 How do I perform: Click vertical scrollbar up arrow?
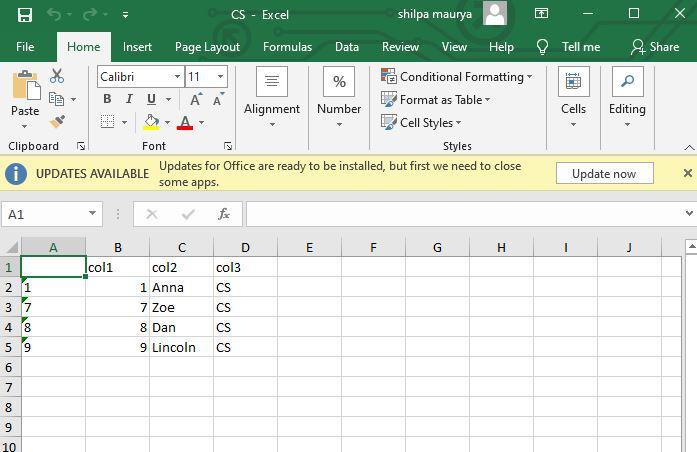691,246
